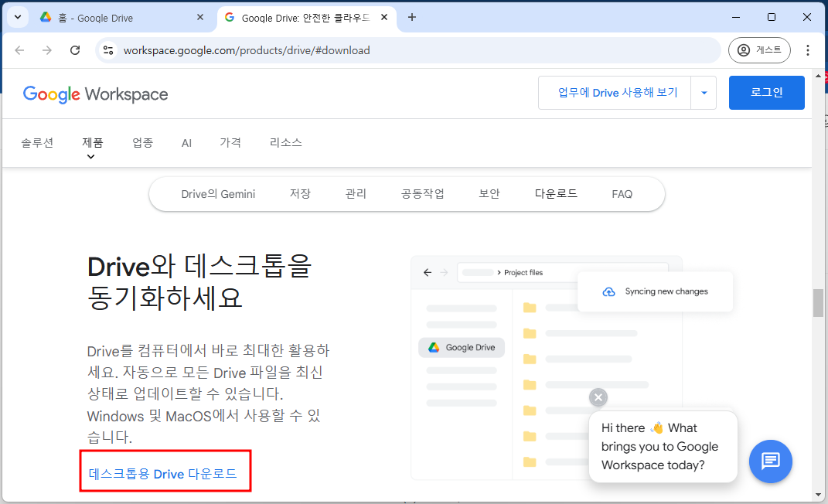The image size is (828, 504).
Task: Open the Chrome three-dot menu
Action: coord(808,49)
